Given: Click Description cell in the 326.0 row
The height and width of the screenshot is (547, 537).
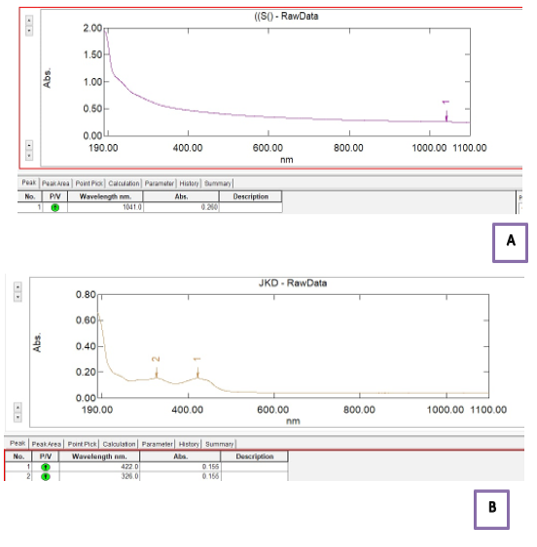Looking at the screenshot, I should pyautogui.click(x=255, y=477).
